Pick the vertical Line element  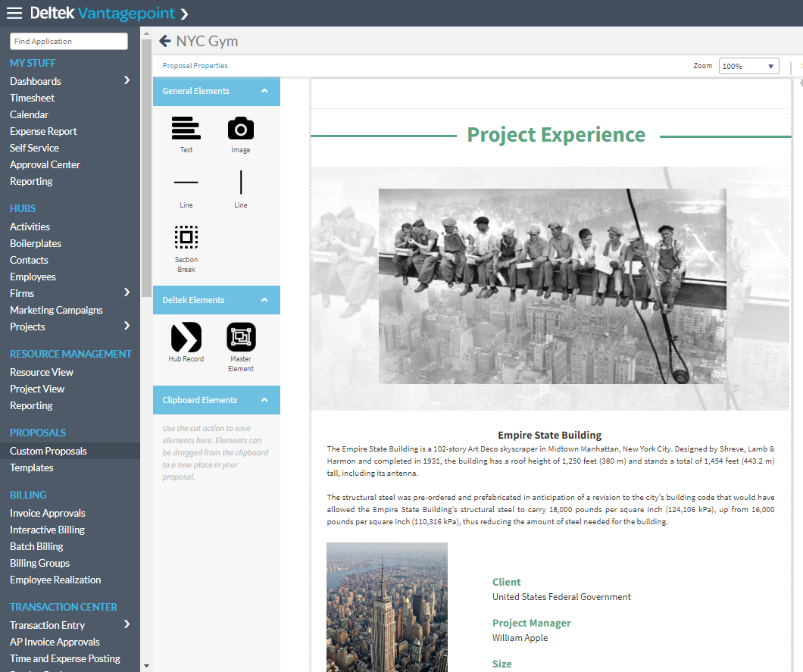click(241, 183)
